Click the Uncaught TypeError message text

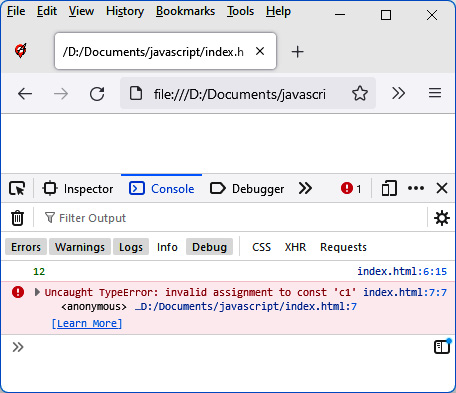tap(200, 292)
